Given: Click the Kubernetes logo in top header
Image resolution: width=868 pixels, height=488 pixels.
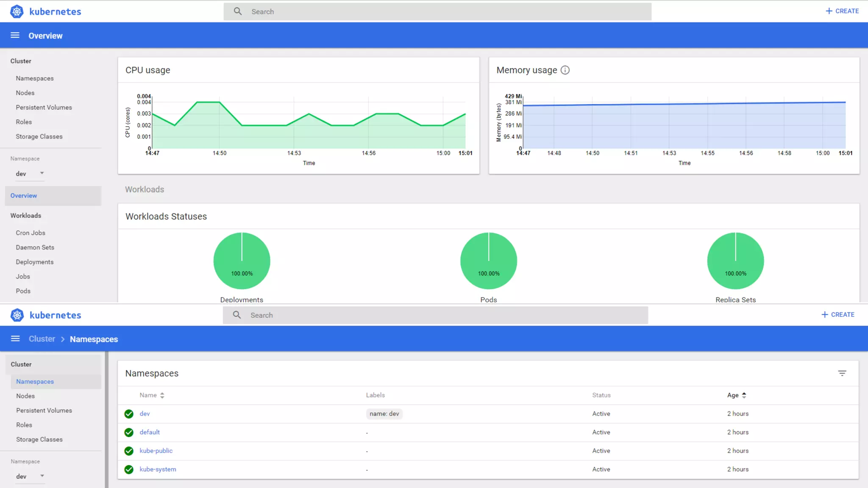Looking at the screenshot, I should 17,11.
